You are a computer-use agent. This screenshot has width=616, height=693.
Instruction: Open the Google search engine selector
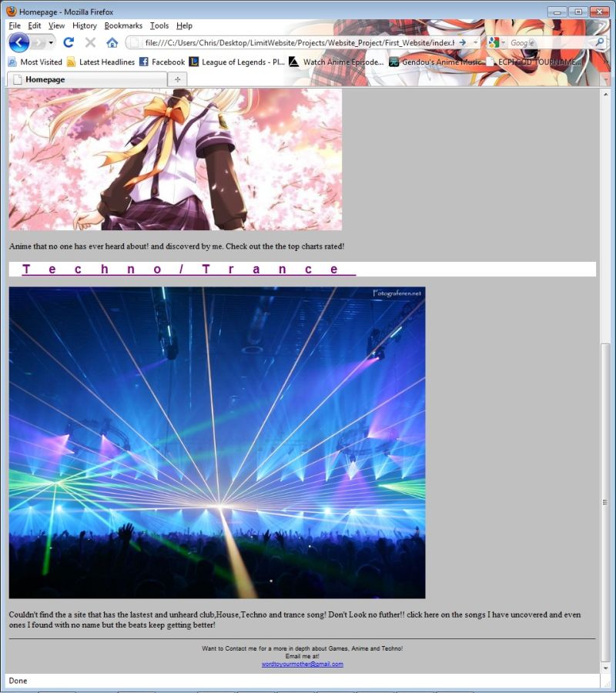(497, 42)
